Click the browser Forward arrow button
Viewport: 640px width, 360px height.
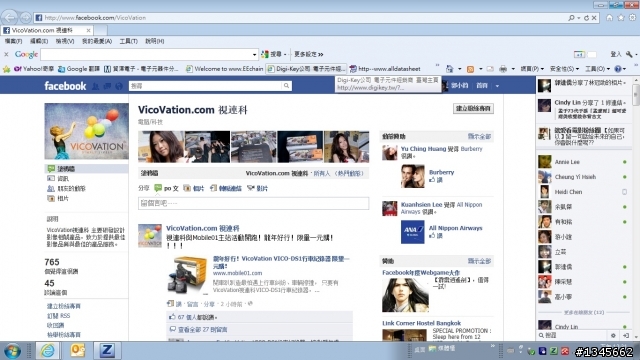25,18
